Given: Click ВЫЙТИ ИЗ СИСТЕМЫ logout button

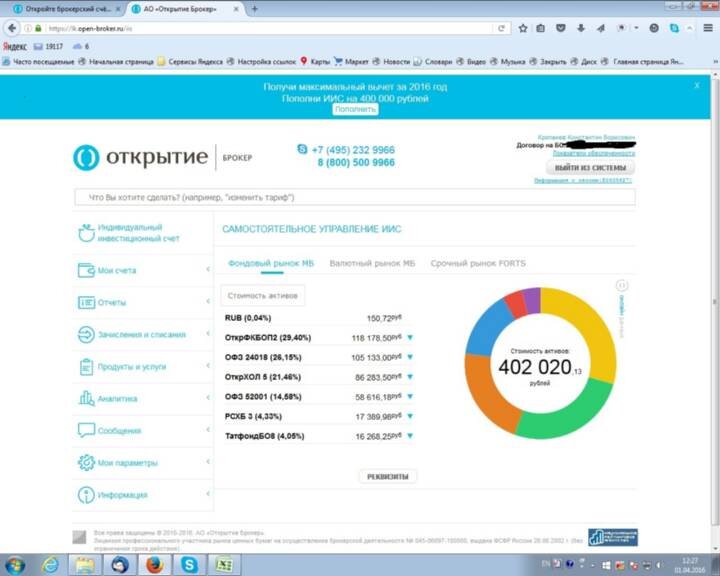Looking at the screenshot, I should [590, 168].
